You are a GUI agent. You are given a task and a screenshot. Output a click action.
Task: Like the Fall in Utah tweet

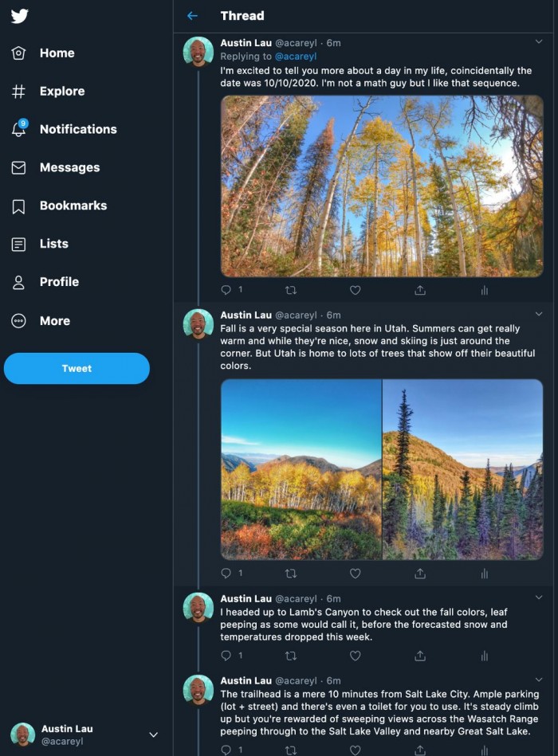pyautogui.click(x=356, y=574)
